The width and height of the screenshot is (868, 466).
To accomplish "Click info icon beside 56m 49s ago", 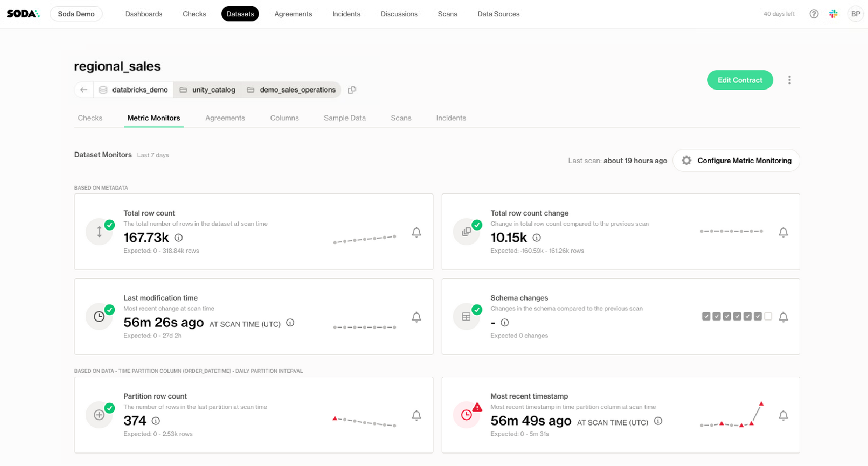I will point(658,421).
